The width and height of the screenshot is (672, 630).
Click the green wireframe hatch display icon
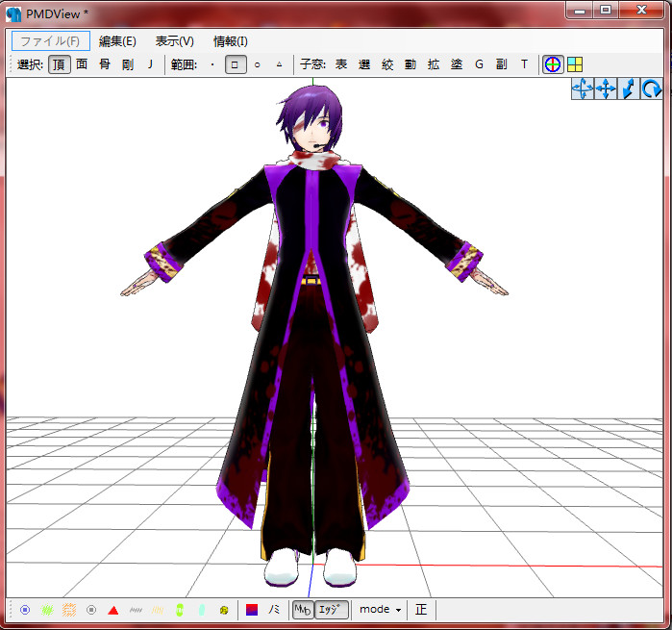coord(47,610)
